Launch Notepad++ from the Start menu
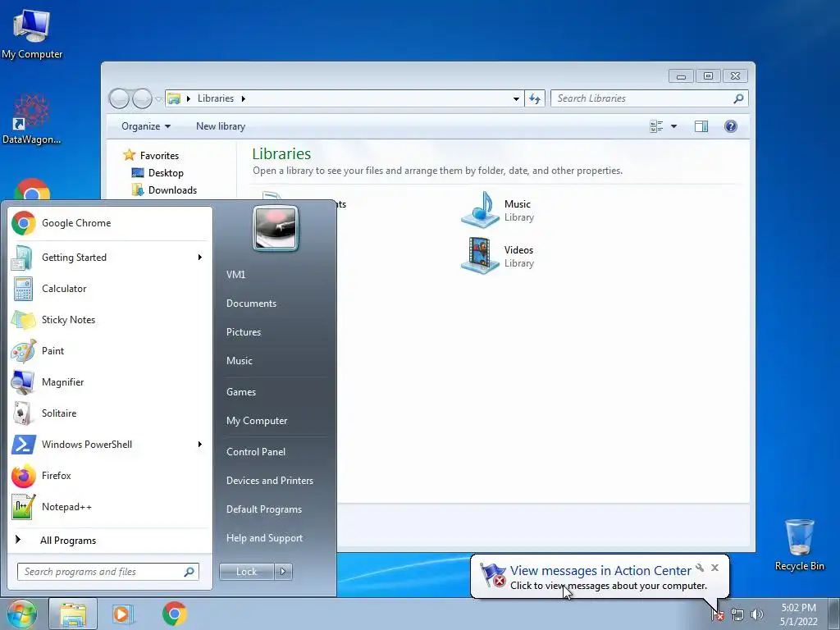840x630 pixels. [110, 507]
